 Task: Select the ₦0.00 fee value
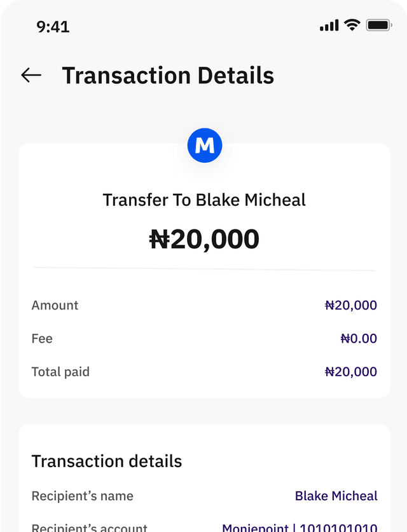click(359, 339)
